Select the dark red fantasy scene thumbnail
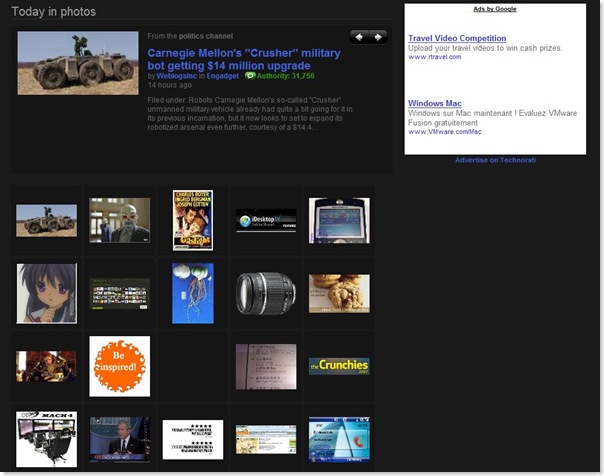This screenshot has width=604, height=476. [46, 366]
